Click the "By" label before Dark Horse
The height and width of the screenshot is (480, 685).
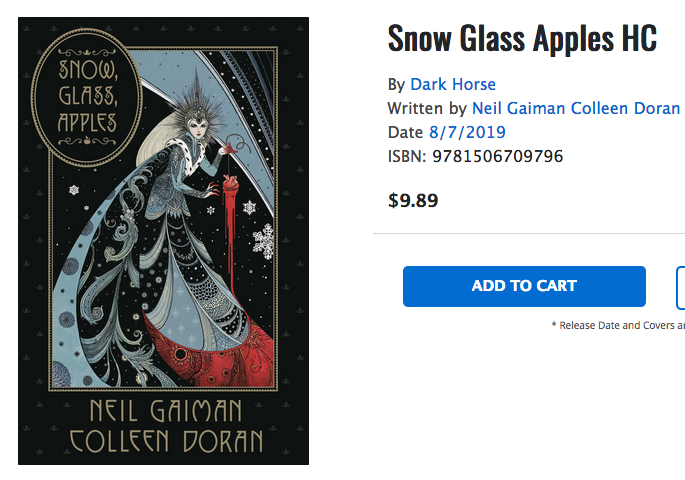(396, 84)
